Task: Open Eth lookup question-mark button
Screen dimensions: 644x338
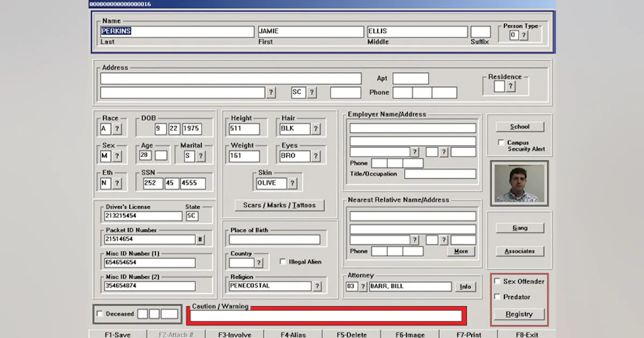Action: coord(117,183)
